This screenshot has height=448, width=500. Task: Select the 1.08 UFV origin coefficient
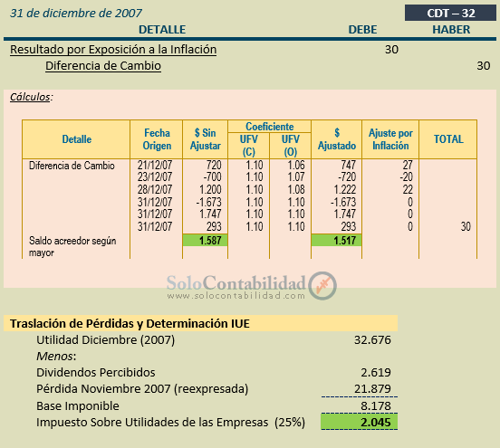pyautogui.click(x=296, y=189)
